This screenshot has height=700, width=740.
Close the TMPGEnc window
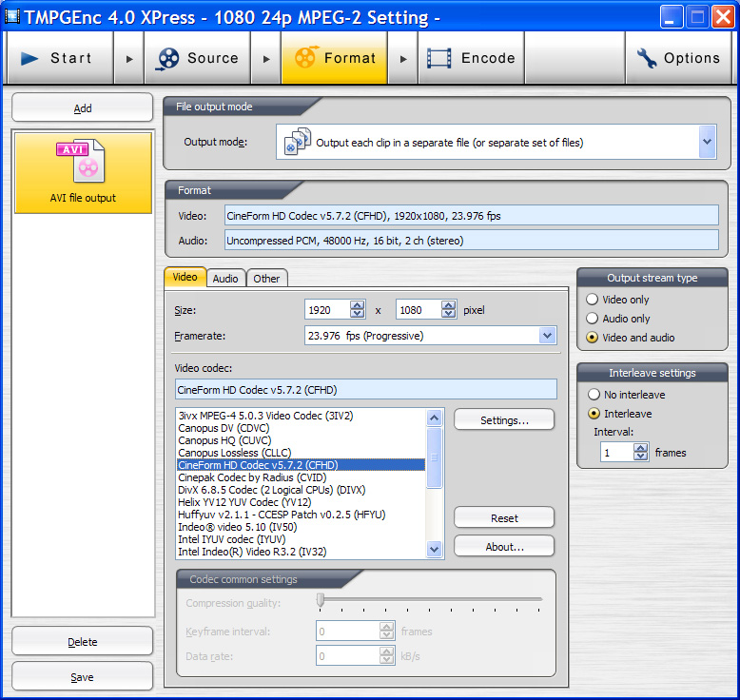coord(723,17)
